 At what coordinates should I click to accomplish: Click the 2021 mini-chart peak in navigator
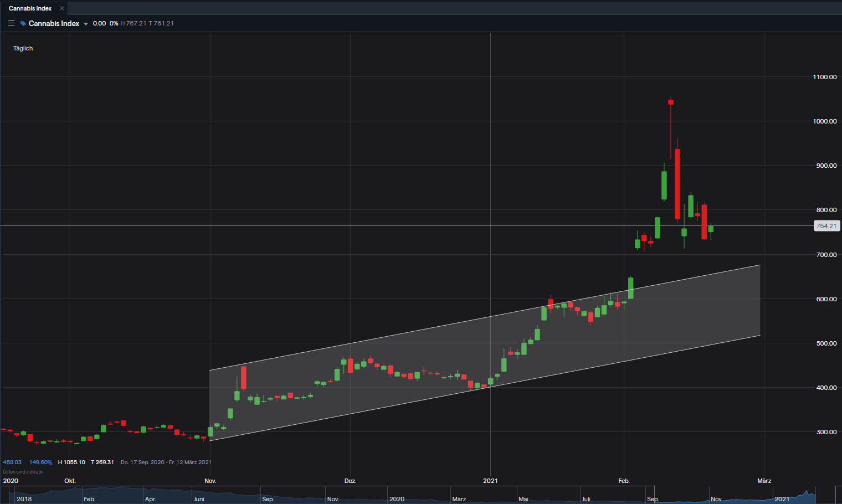click(807, 492)
